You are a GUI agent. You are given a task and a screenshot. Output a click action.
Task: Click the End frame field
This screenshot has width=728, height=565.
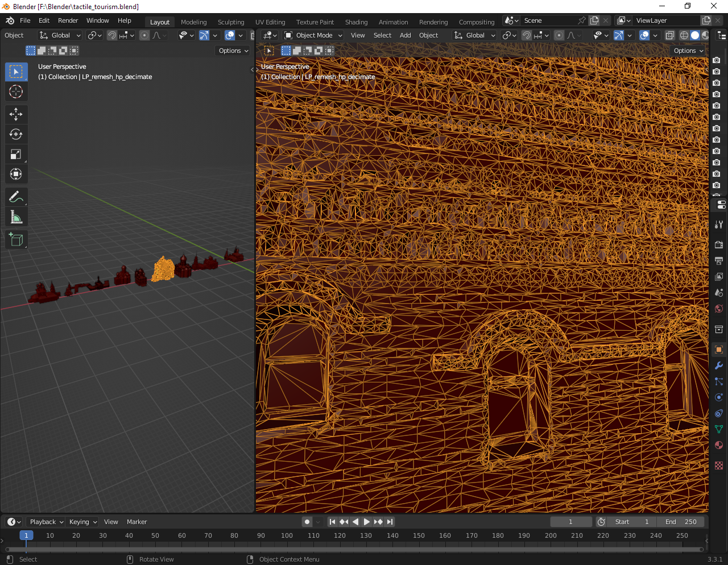680,522
